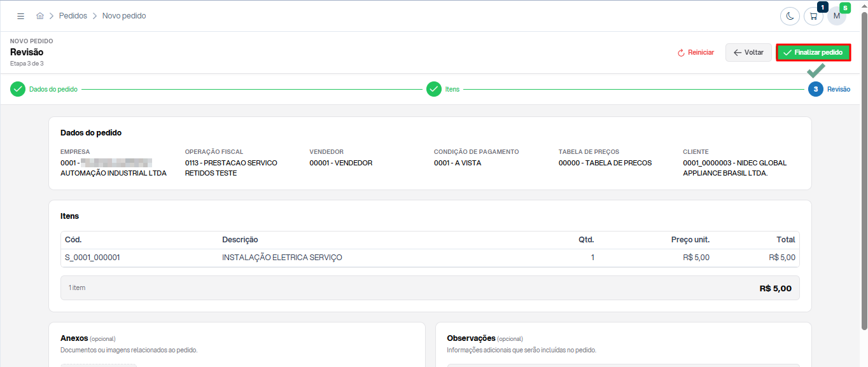868x367 pixels.
Task: Click the seller value 00001 - VENDEDOR
Action: (x=341, y=163)
